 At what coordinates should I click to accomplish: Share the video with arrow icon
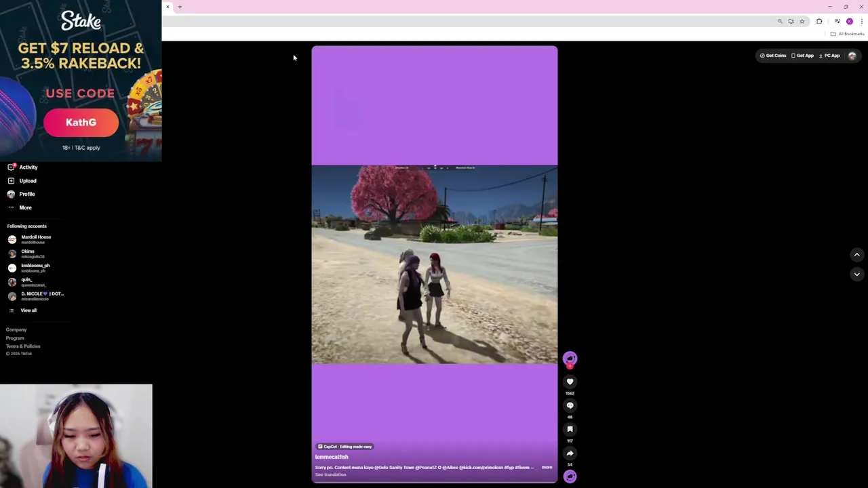[570, 453]
